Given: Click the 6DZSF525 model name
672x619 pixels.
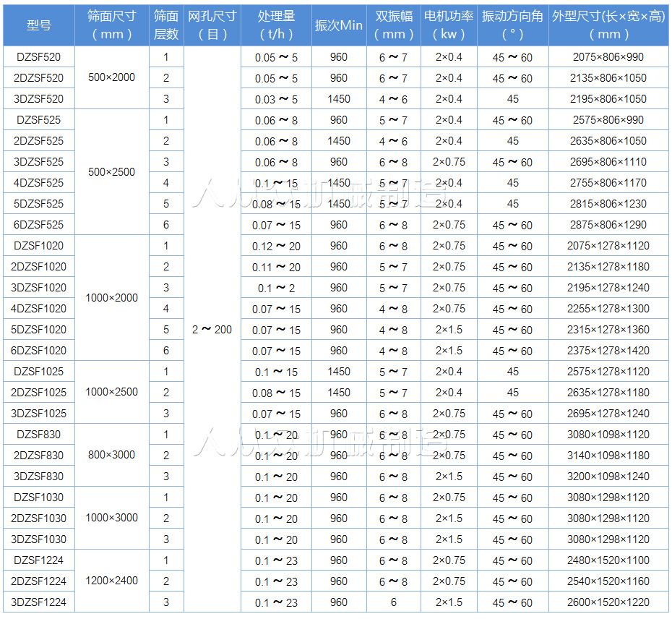Looking at the screenshot, I should (x=38, y=225).
